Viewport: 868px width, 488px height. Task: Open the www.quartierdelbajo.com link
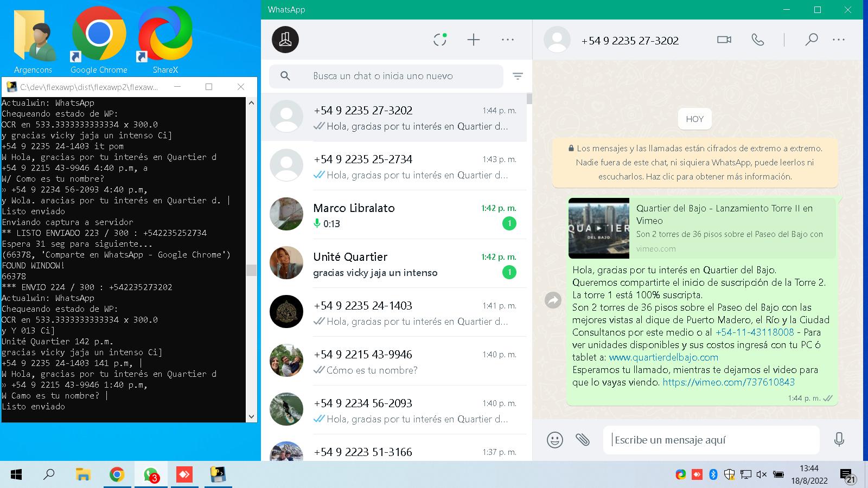pyautogui.click(x=663, y=357)
